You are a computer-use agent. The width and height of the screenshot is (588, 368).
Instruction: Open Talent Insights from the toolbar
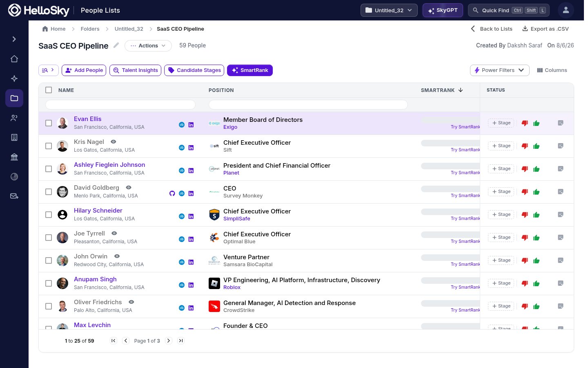136,70
